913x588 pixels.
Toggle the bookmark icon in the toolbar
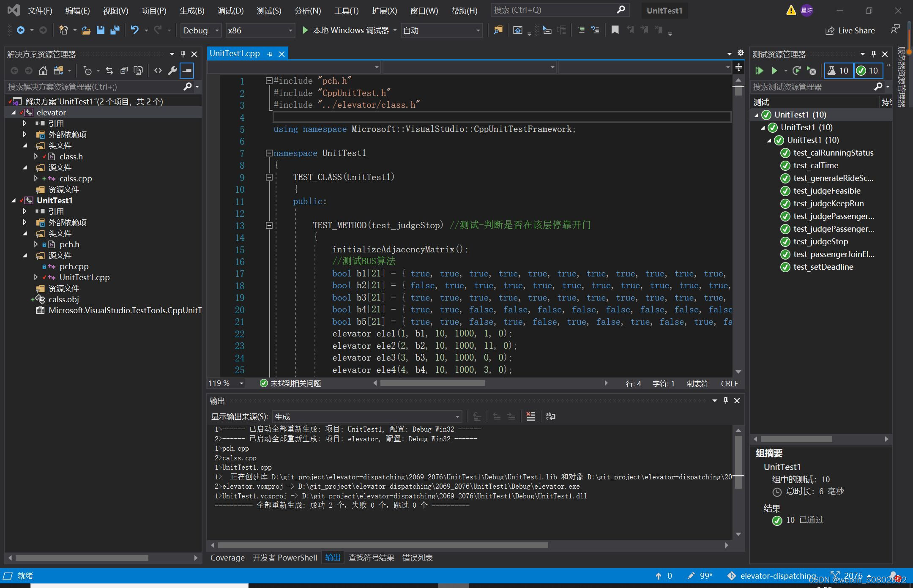(615, 30)
